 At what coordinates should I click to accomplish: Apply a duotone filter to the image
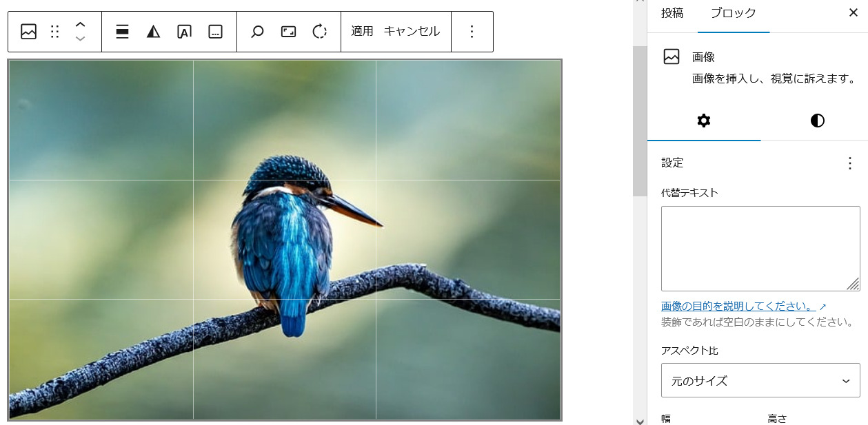coord(153,32)
